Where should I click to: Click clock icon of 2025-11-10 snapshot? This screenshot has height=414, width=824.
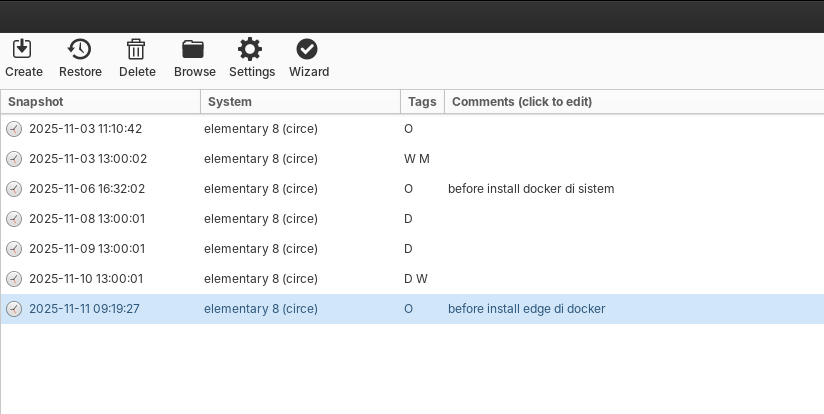pyautogui.click(x=14, y=279)
